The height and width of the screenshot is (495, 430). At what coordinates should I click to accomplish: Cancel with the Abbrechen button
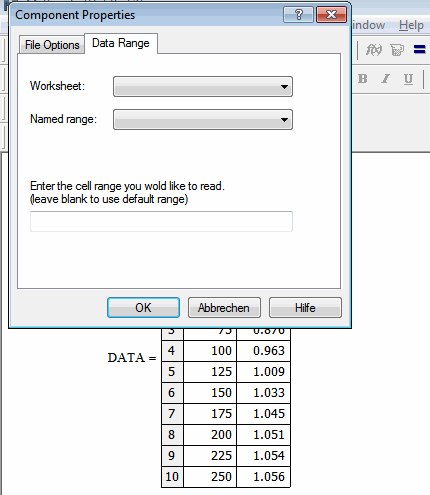click(x=224, y=307)
